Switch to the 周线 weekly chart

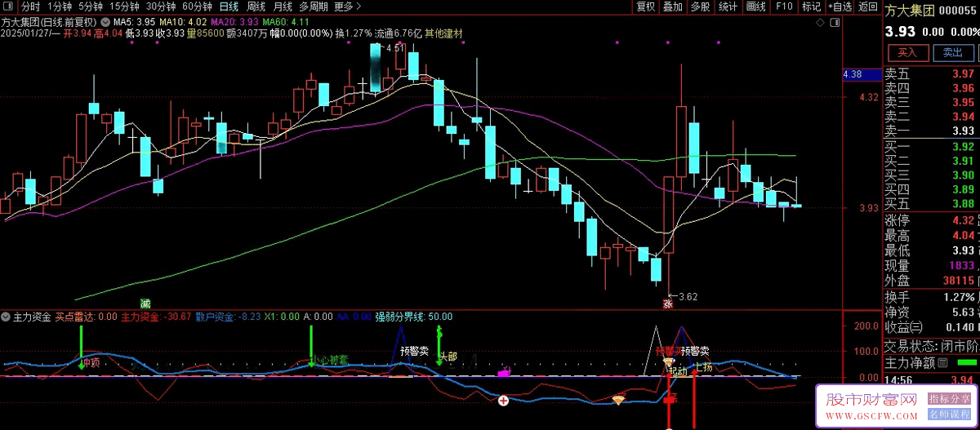coord(256,6)
